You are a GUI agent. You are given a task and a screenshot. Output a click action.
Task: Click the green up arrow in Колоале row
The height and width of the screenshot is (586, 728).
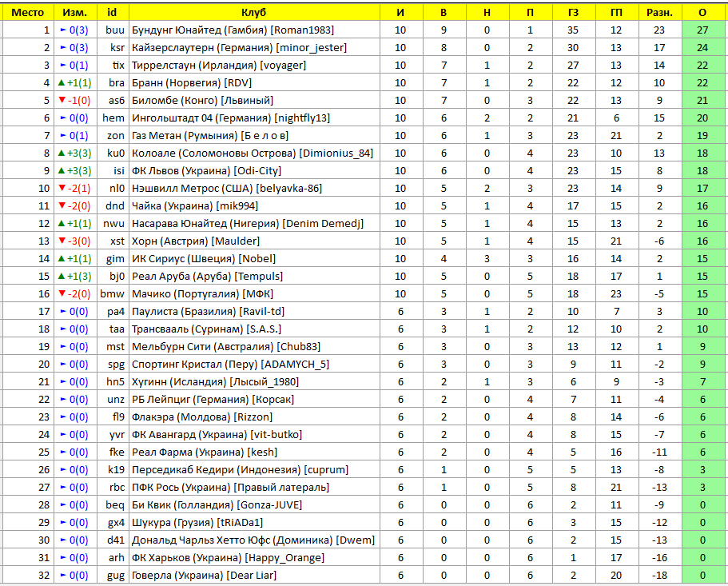pyautogui.click(x=62, y=153)
